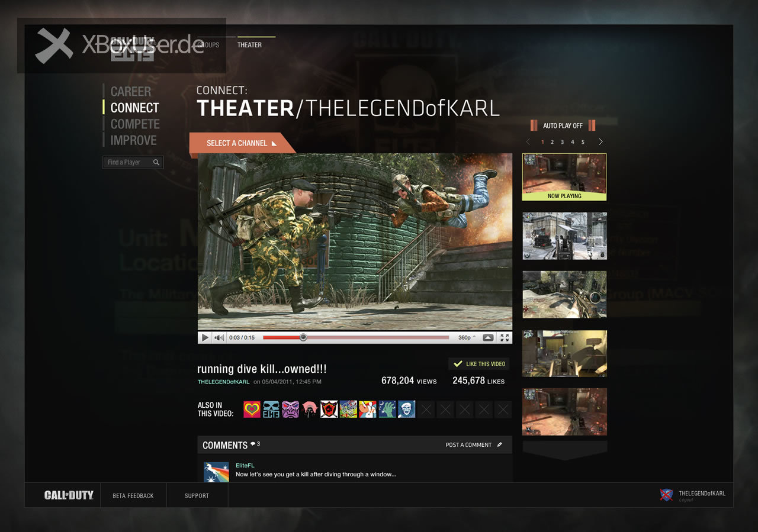The height and width of the screenshot is (532, 758).
Task: Open Support in footer
Action: [x=197, y=496]
